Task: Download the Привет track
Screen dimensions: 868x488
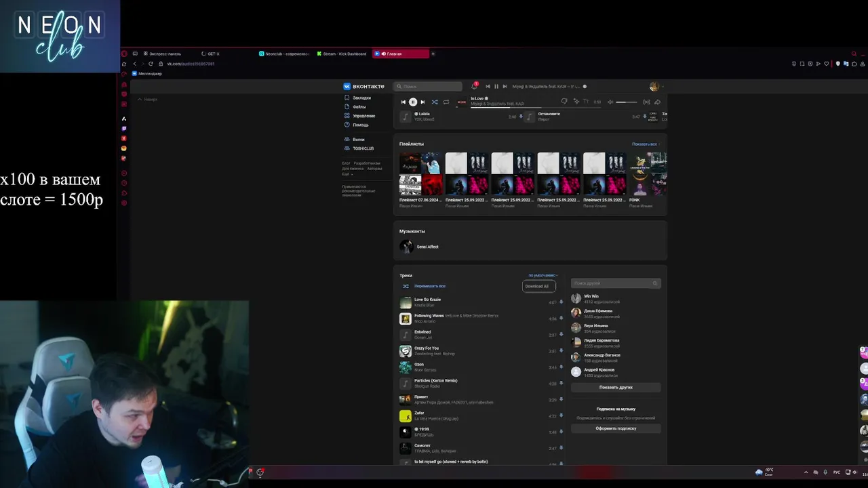Action: pyautogui.click(x=561, y=400)
